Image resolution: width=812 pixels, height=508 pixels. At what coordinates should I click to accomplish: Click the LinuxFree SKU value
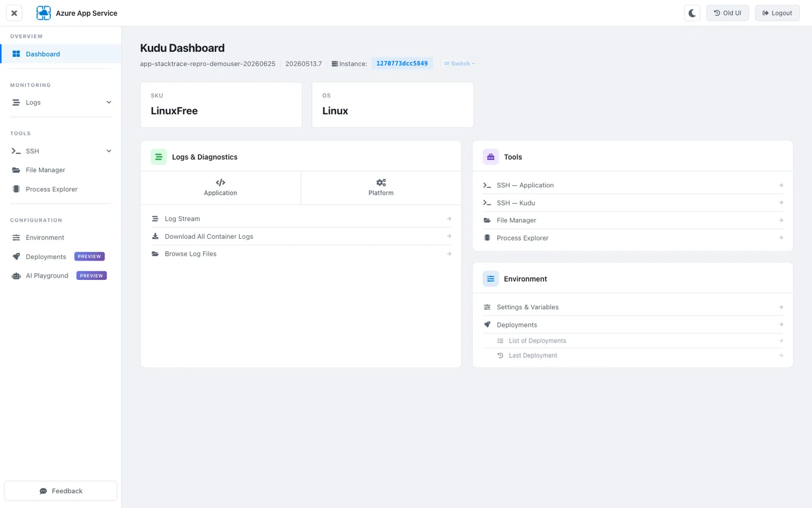(174, 111)
